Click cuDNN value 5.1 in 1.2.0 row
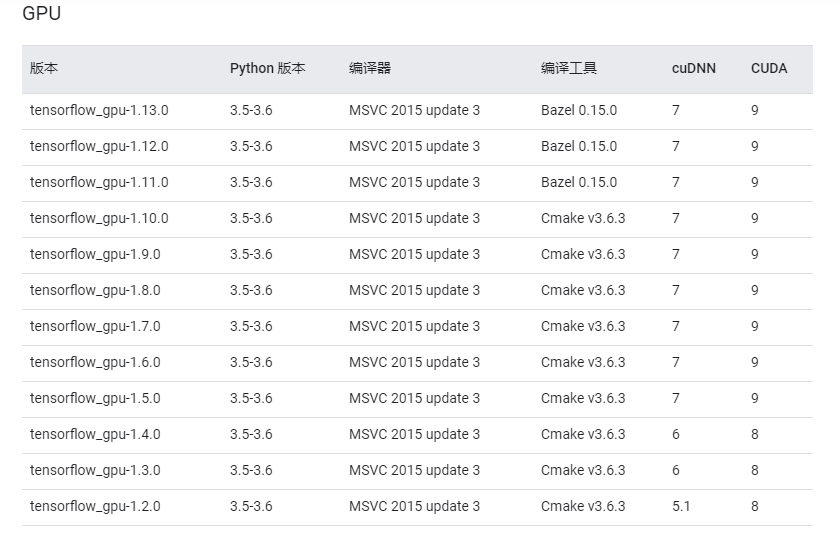 pos(681,506)
